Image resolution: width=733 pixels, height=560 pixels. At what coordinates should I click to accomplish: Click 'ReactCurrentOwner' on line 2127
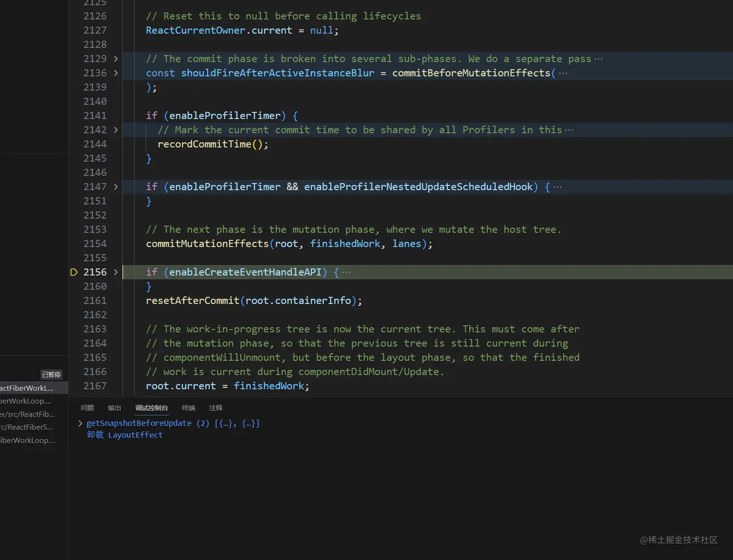click(x=196, y=30)
